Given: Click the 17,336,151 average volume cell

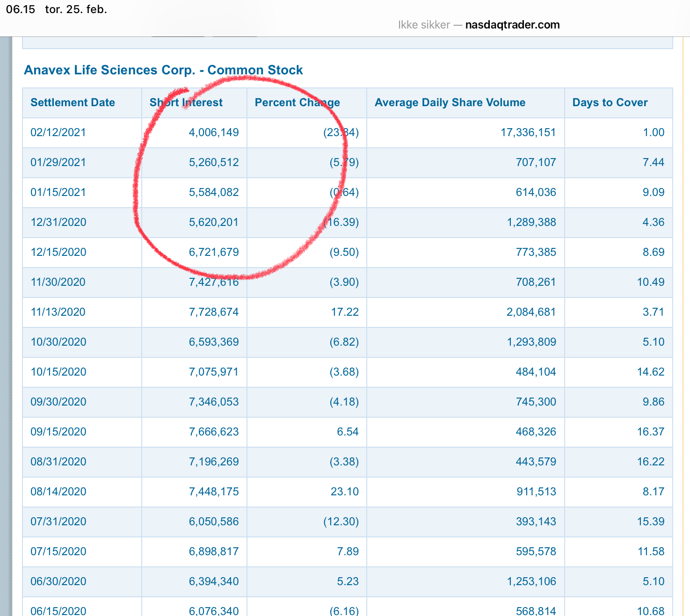Looking at the screenshot, I should tap(528, 132).
